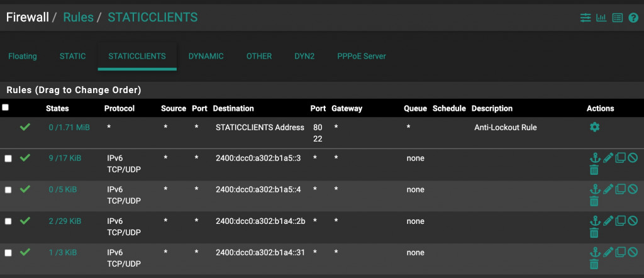Check the box for 2400:dcc0:a302:b1a5::3 rule
The image size is (644, 278).
tap(8, 158)
